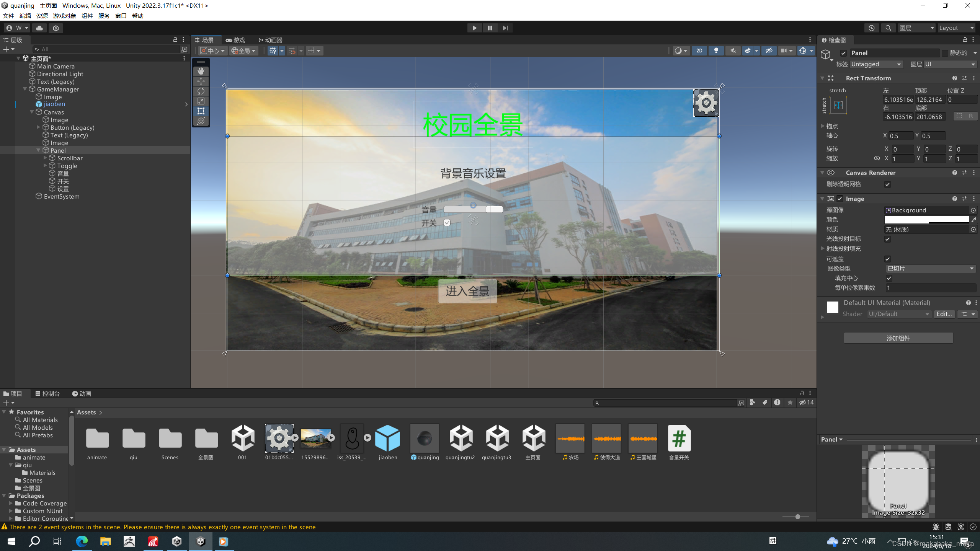The width and height of the screenshot is (980, 551).
Task: Select the Rect transform tool
Action: click(201, 111)
